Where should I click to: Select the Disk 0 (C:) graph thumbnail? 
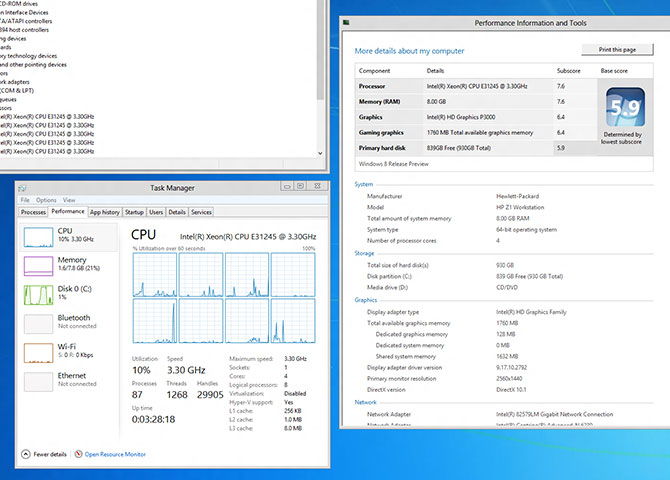[38, 295]
